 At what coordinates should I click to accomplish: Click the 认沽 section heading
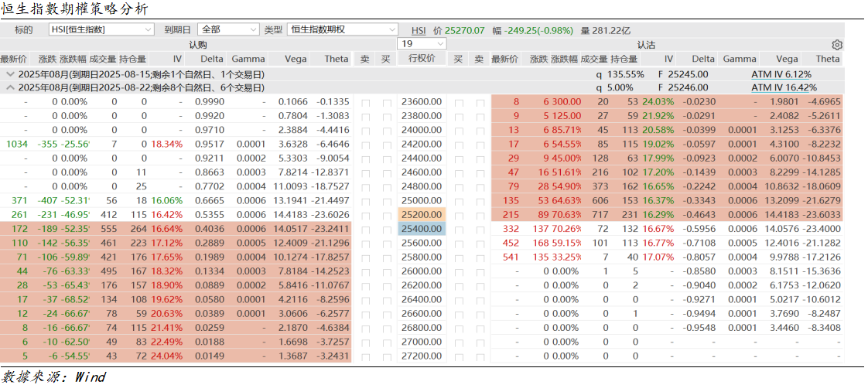645,45
